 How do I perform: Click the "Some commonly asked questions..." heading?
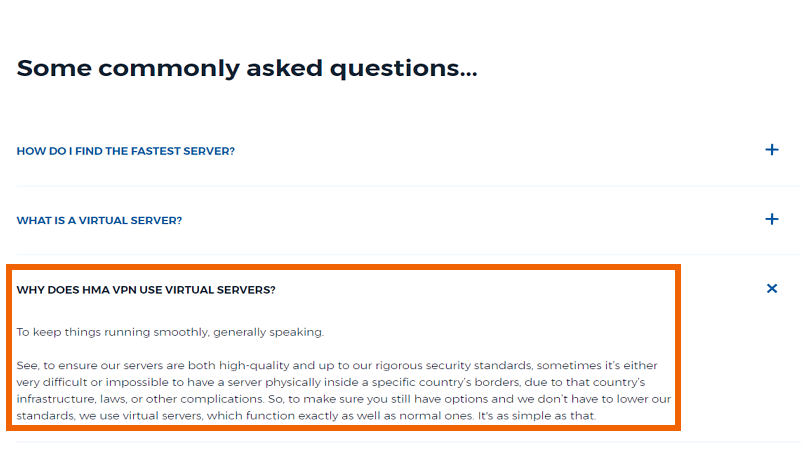pyautogui.click(x=247, y=68)
